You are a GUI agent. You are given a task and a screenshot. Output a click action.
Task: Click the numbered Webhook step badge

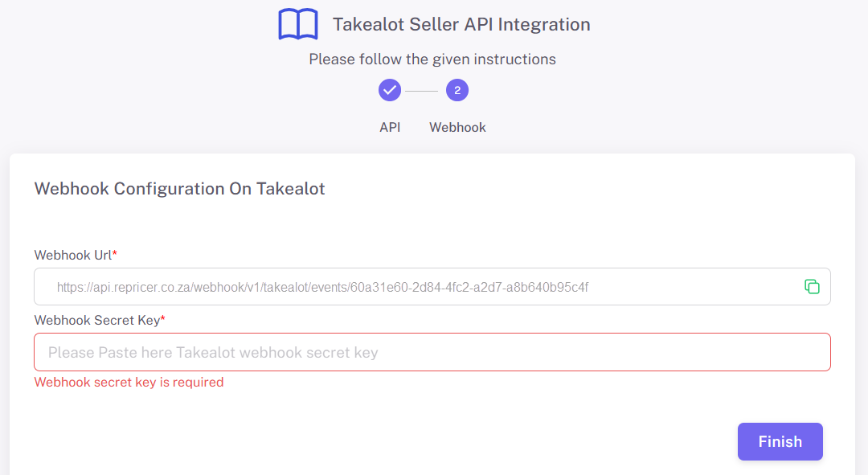click(x=457, y=90)
